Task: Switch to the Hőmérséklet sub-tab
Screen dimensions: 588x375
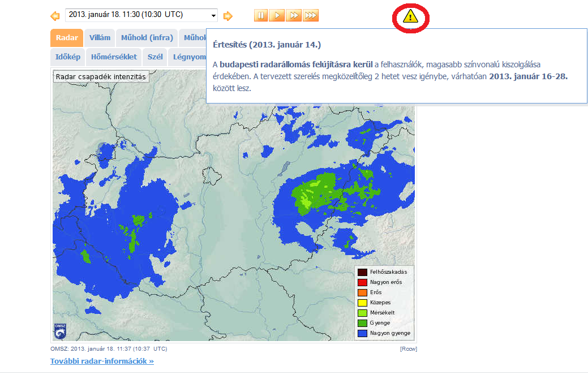Action: pyautogui.click(x=114, y=57)
